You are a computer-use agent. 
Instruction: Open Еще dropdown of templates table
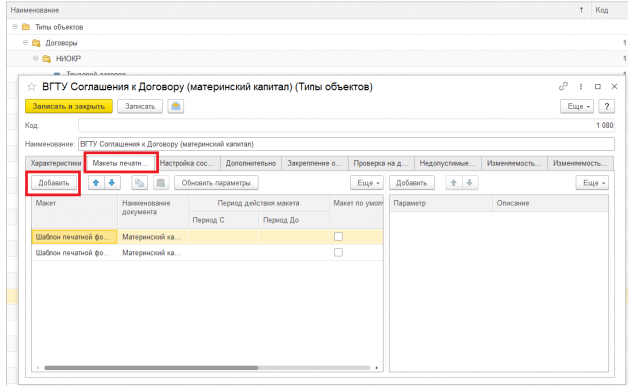coord(367,183)
